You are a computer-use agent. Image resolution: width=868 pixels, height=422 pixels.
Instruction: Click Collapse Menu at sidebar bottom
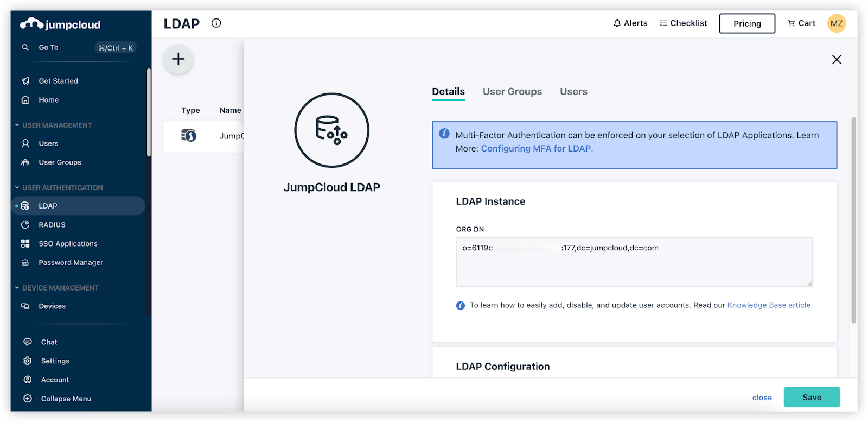tap(66, 399)
